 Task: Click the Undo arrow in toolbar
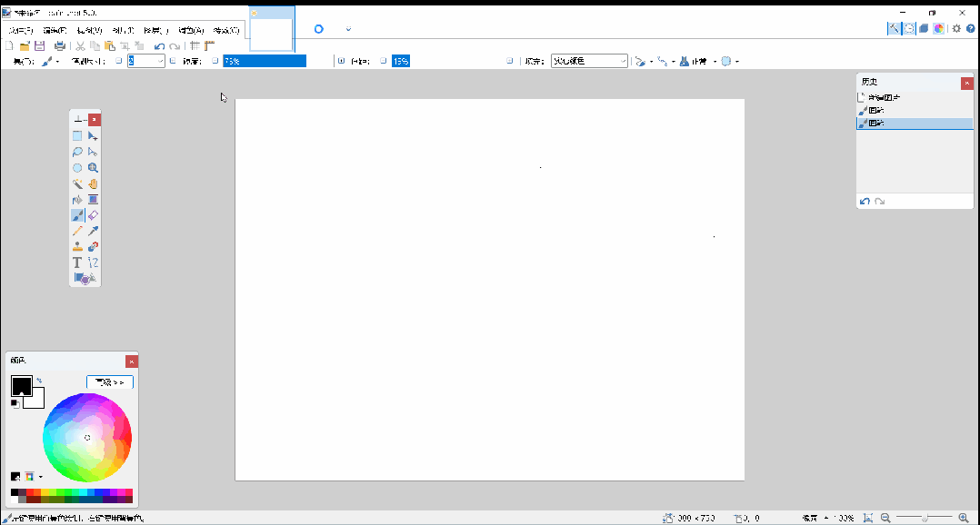pyautogui.click(x=159, y=45)
